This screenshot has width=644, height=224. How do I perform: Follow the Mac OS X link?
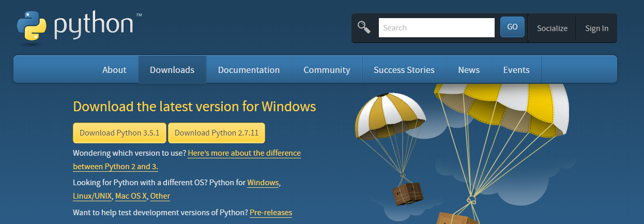[131, 197]
